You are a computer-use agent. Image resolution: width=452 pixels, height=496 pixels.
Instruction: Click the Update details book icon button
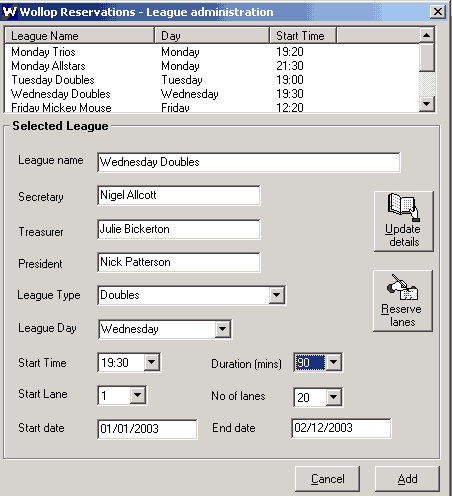(404, 221)
